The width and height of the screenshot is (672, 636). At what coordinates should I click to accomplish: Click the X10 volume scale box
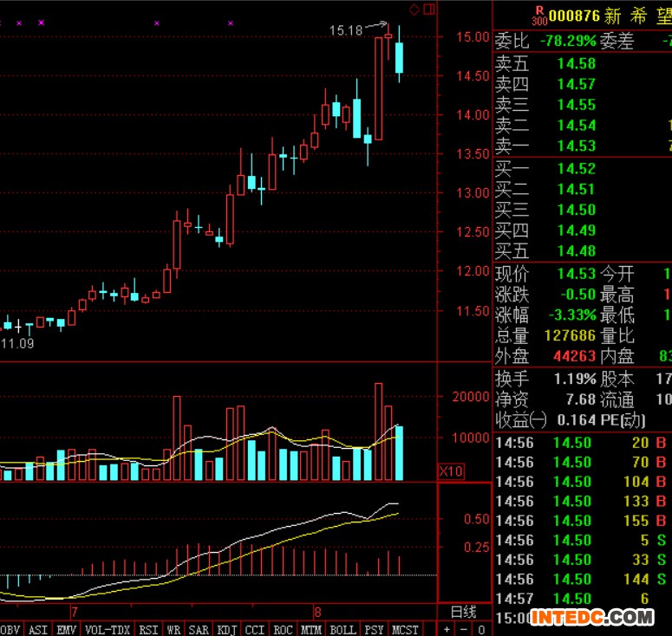[x=451, y=471]
